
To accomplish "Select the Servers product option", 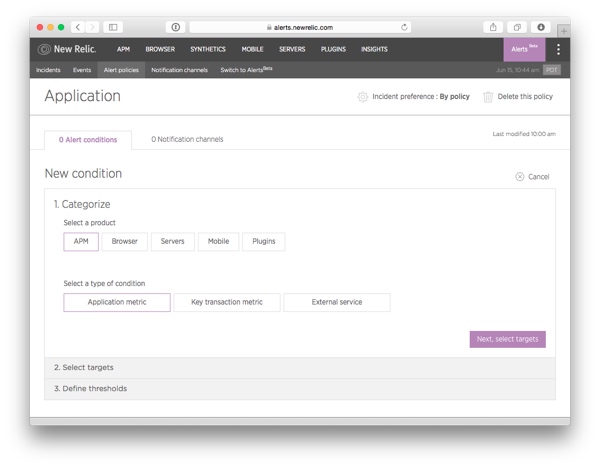I will click(173, 241).
